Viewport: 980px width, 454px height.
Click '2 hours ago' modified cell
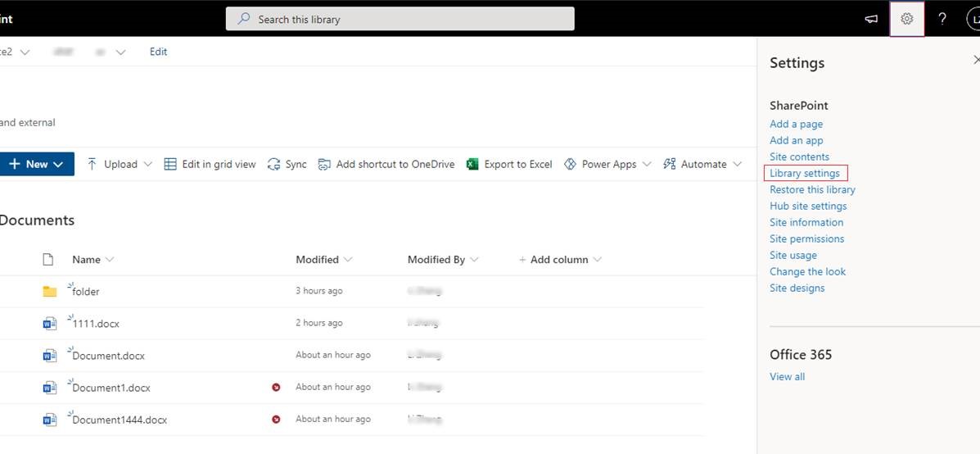pyautogui.click(x=318, y=323)
